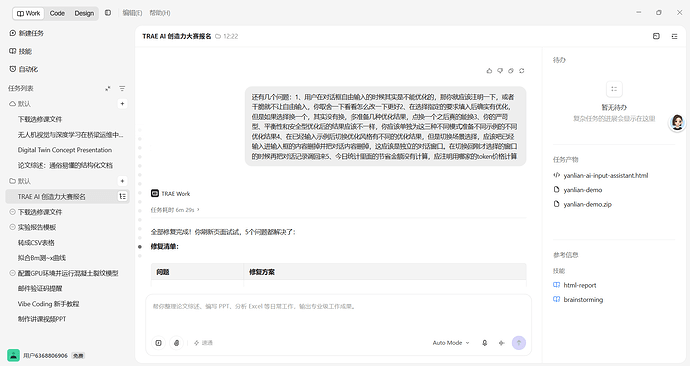Open 无人机视觉与深度学习 task
This screenshot has width=690, height=366.
point(70,135)
